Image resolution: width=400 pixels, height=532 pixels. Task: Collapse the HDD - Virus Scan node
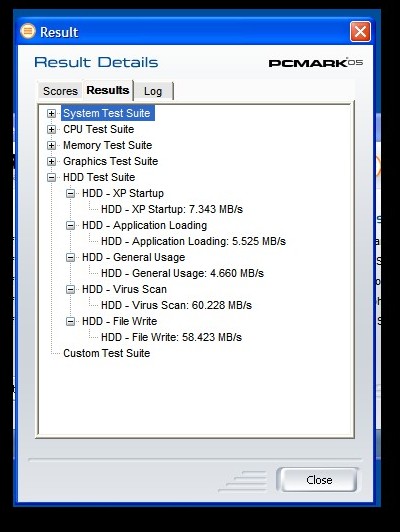(x=70, y=289)
